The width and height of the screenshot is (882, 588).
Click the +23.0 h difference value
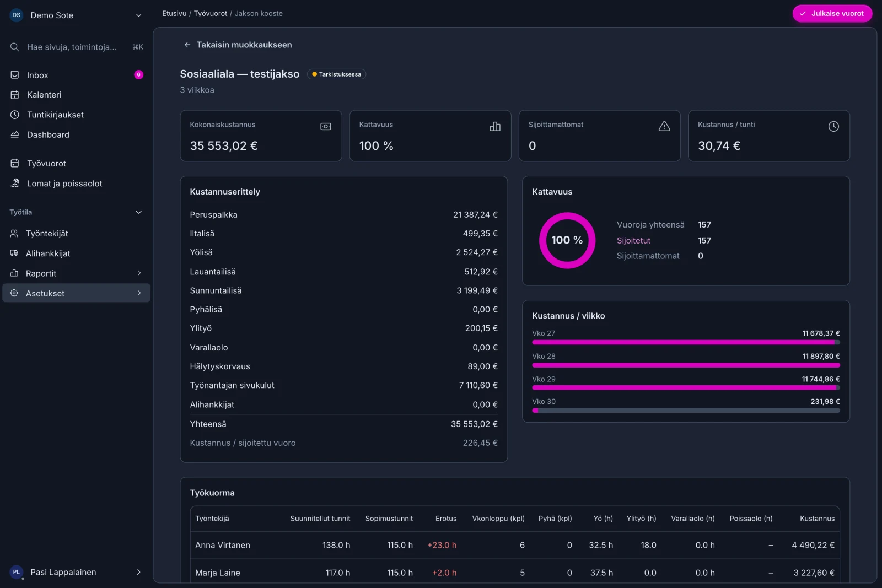point(442,545)
